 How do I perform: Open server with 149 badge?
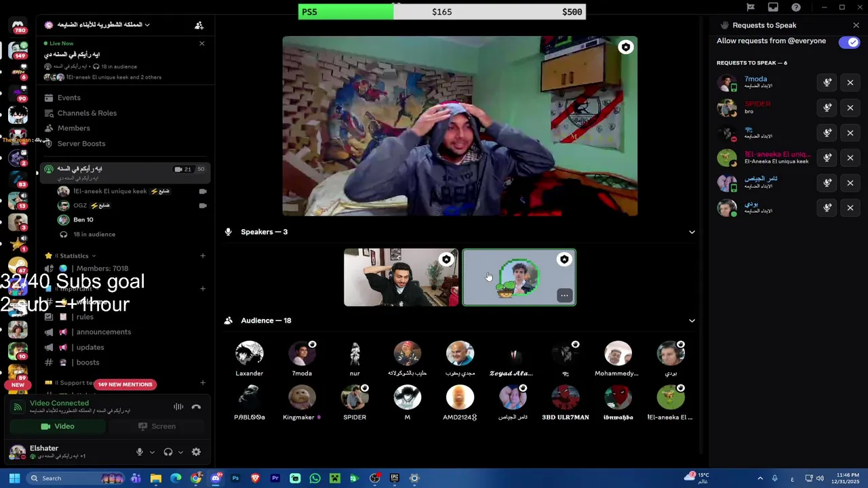click(x=18, y=50)
